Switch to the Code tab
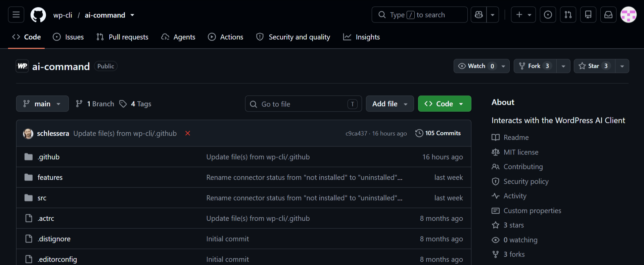 click(27, 37)
